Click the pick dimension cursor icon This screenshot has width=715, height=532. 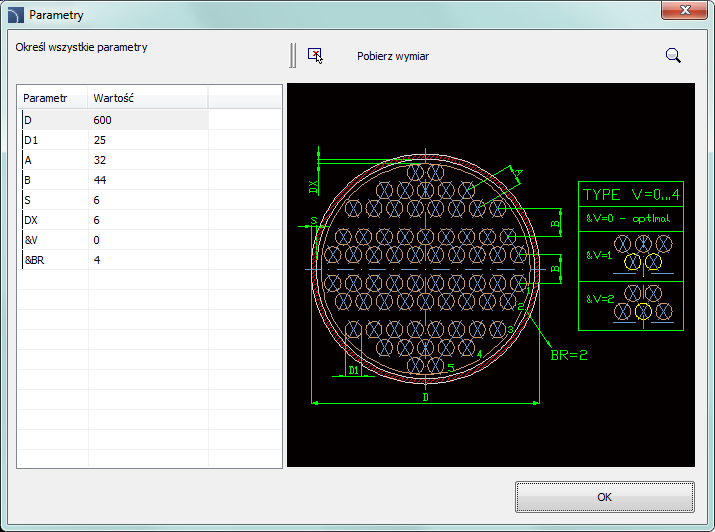(315, 55)
